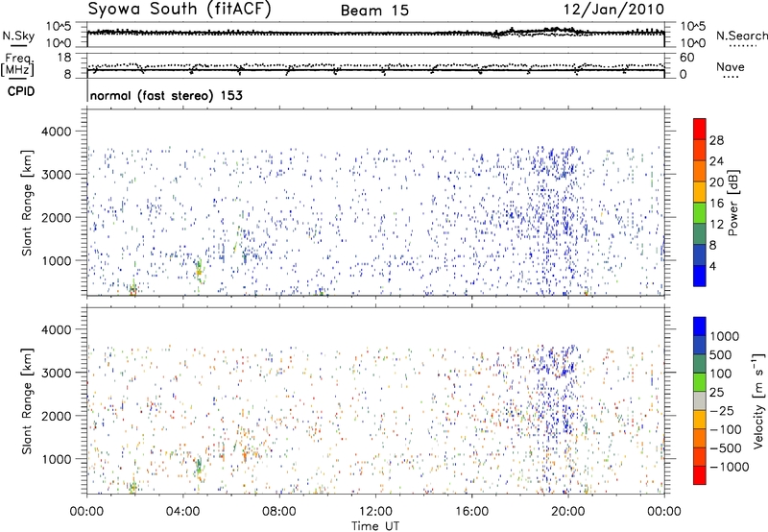Screen dimensions: 768x532
Task: Click the 4000 range tick in the velocity panel
Action: 57,329
